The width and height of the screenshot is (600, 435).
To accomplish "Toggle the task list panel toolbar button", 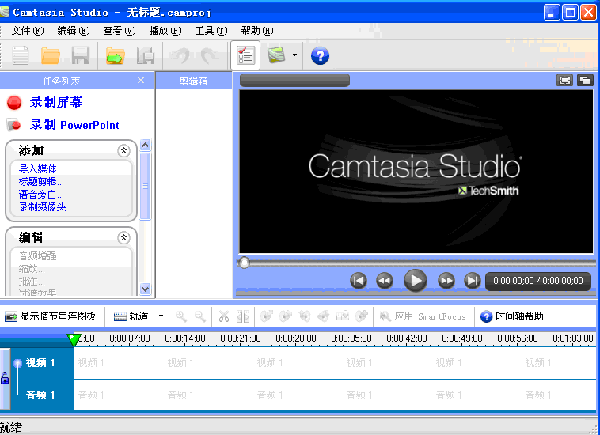I will click(x=245, y=56).
